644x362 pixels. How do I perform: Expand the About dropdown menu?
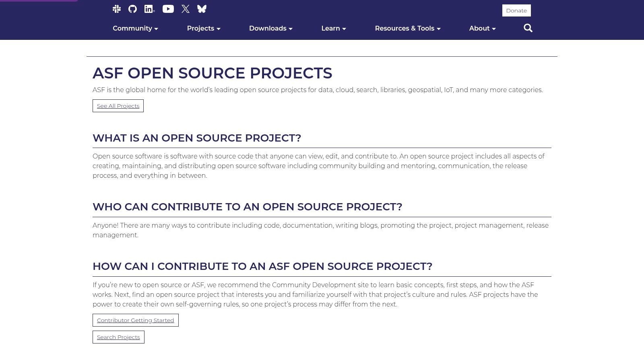point(482,28)
